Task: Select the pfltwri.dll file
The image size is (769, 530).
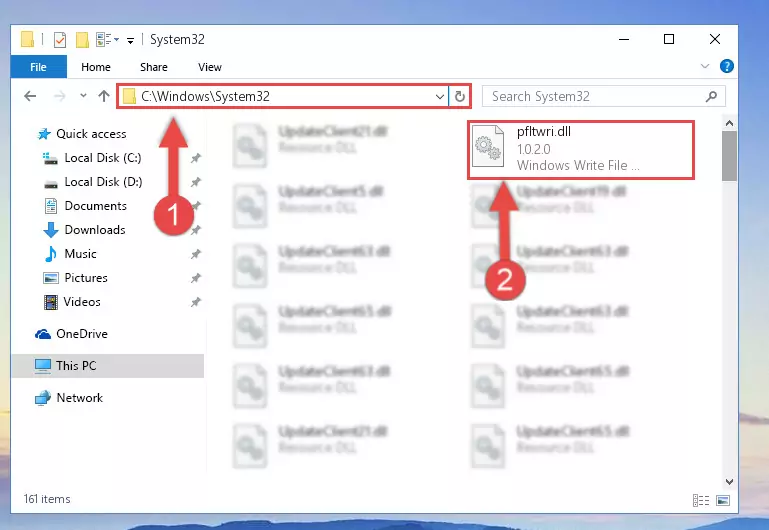Action: pyautogui.click(x=581, y=150)
